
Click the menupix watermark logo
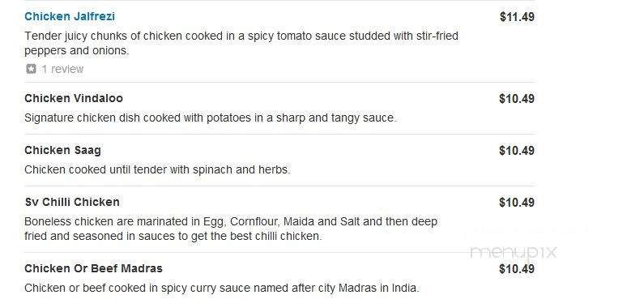513,251
